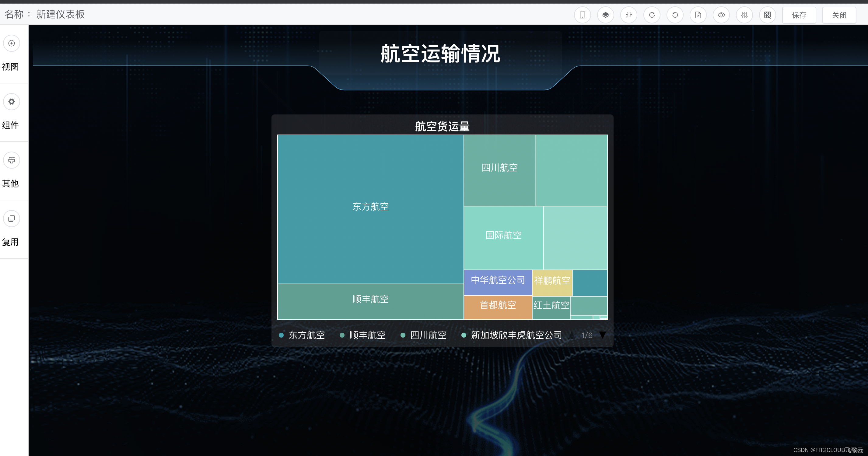Click the layers panel icon in toolbar
This screenshot has width=868, height=456.
point(606,15)
